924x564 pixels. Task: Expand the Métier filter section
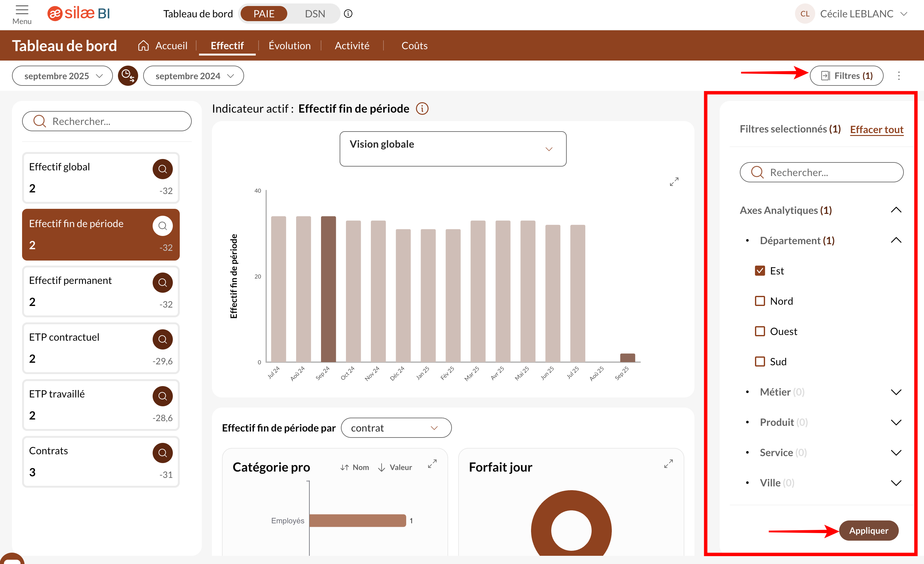pos(896,392)
